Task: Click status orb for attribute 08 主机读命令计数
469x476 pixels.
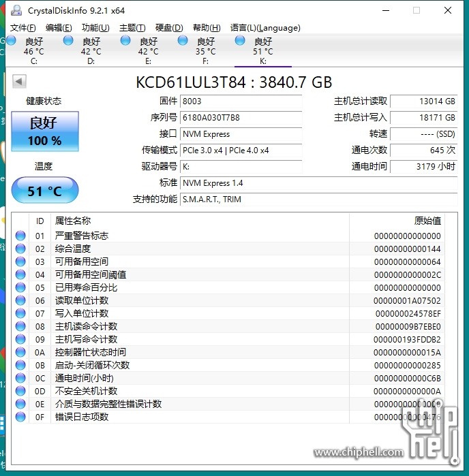Action: pos(20,326)
